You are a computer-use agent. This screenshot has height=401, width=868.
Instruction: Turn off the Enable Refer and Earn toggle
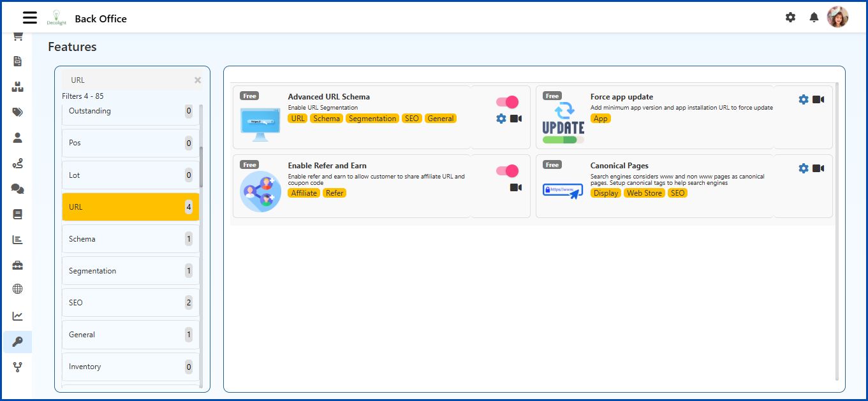(x=506, y=171)
